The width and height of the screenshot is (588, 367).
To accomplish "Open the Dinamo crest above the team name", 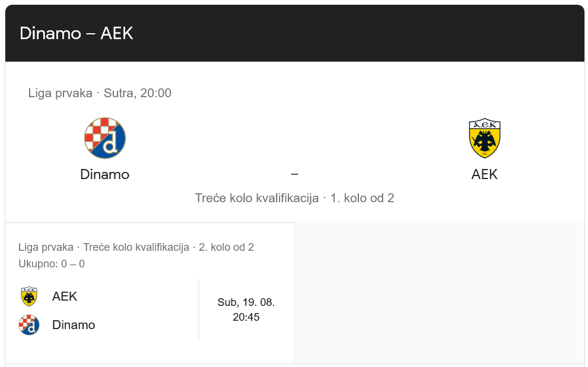I will (x=105, y=138).
